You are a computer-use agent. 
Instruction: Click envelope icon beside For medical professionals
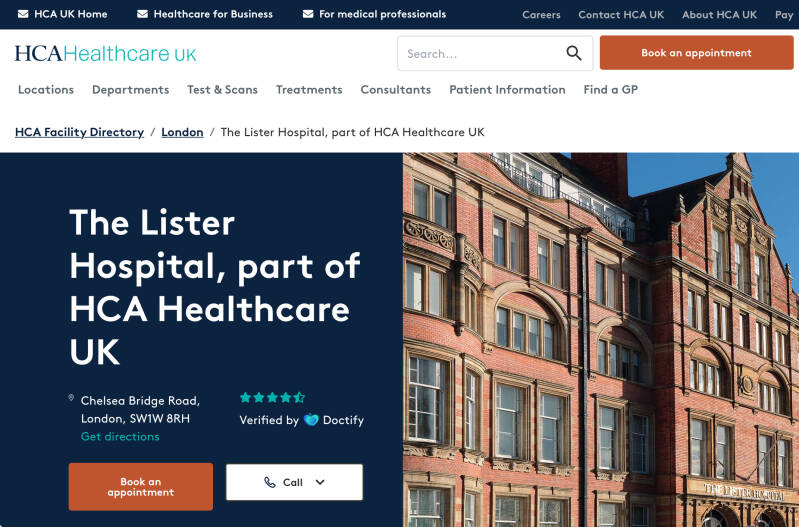[308, 14]
